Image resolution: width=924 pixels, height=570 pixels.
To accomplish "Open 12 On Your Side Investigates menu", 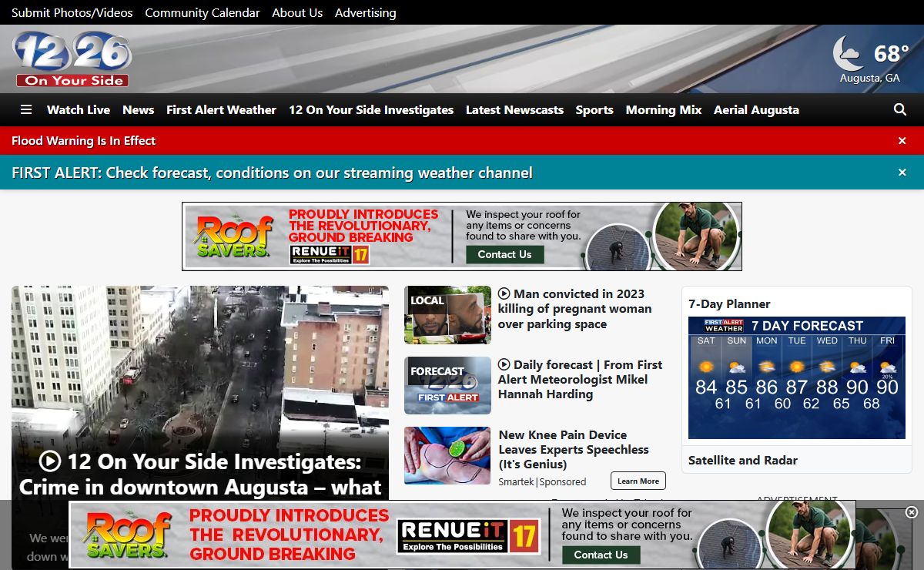I will coord(371,109).
